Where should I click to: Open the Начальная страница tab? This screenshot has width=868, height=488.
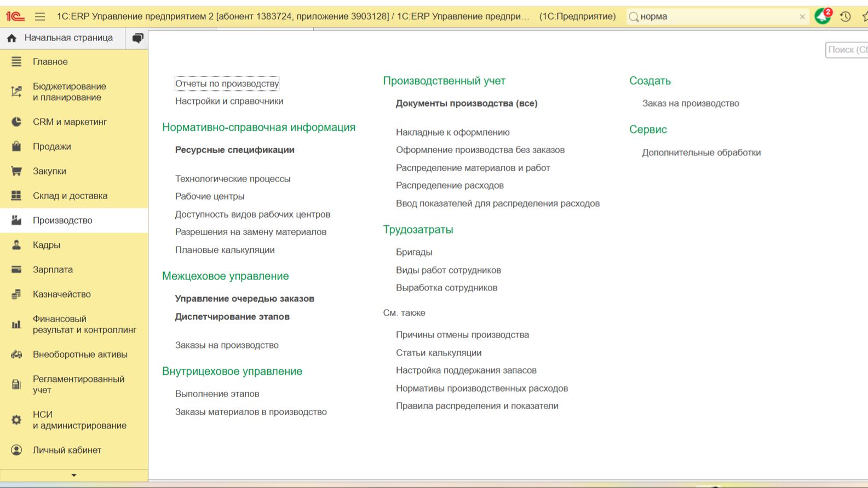pyautogui.click(x=62, y=38)
